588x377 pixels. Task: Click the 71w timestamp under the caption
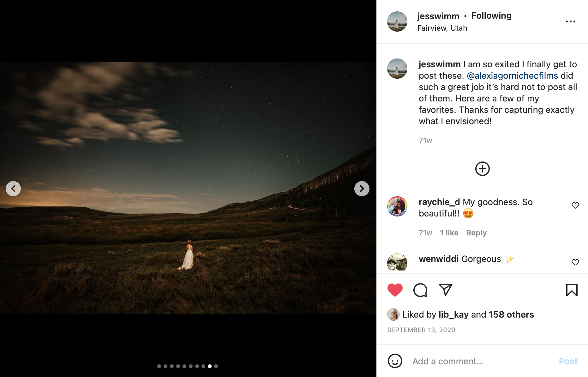pyautogui.click(x=425, y=141)
